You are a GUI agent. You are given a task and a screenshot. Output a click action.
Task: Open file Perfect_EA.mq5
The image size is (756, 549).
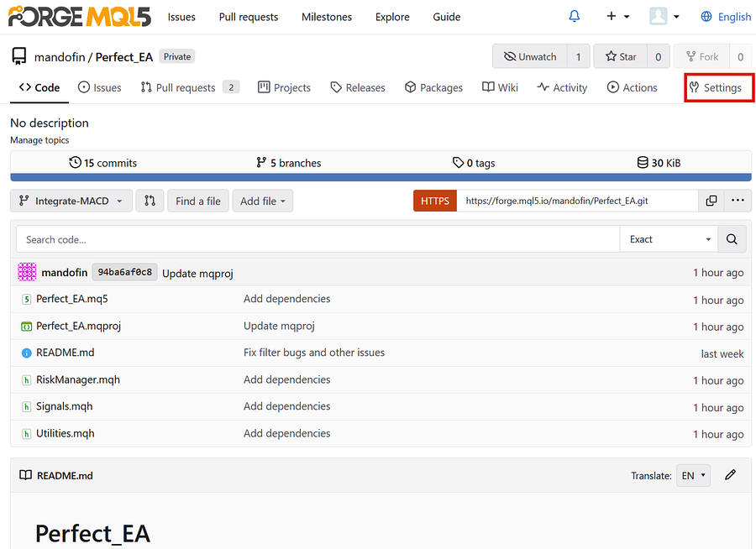point(72,299)
